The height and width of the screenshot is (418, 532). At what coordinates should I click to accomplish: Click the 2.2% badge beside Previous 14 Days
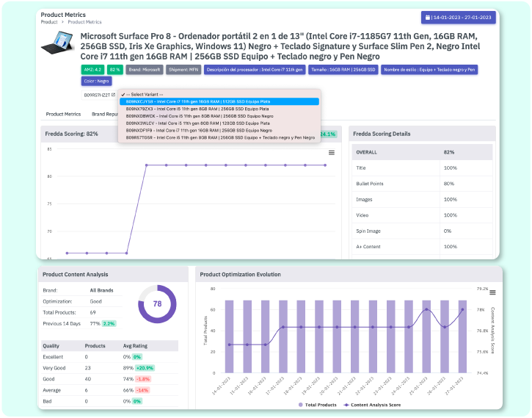click(x=109, y=324)
